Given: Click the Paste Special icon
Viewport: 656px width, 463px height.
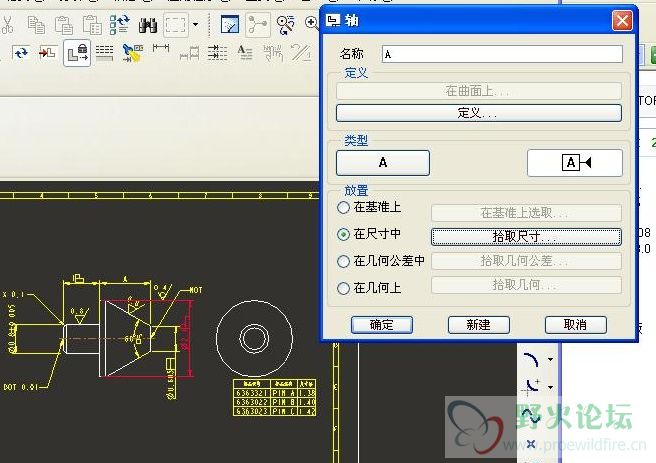Looking at the screenshot, I should (x=92, y=25).
